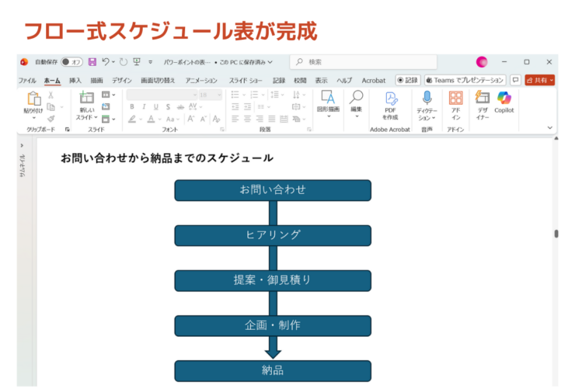This screenshot has width=575, height=392.
Task: Open the line spacing icon
Action: [x=274, y=95]
